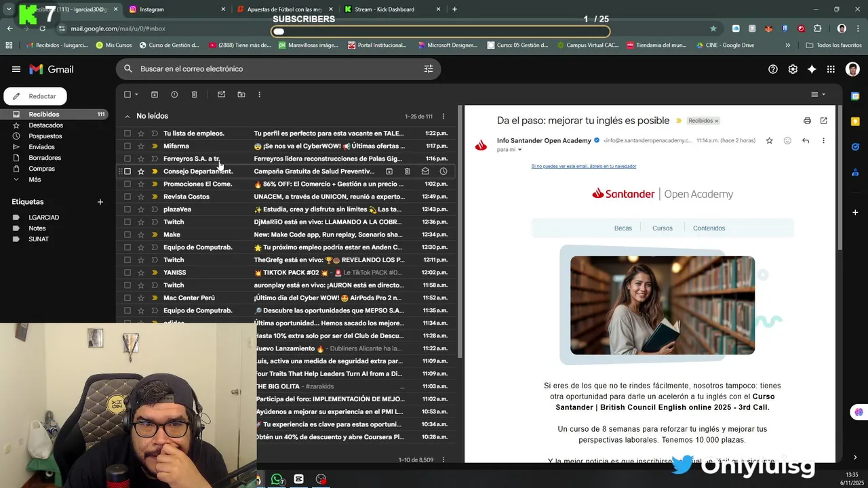The width and height of the screenshot is (868, 488).
Task: Check the Mifarma email checkbox
Action: [x=127, y=146]
